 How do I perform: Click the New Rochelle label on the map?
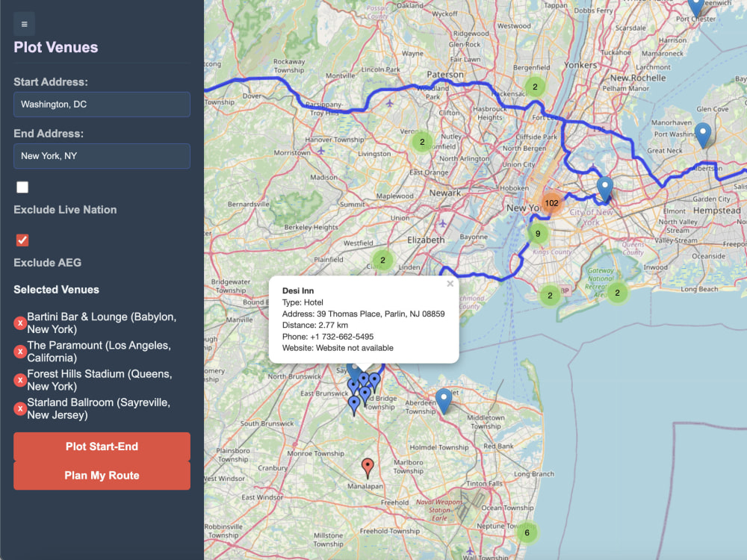(x=638, y=78)
